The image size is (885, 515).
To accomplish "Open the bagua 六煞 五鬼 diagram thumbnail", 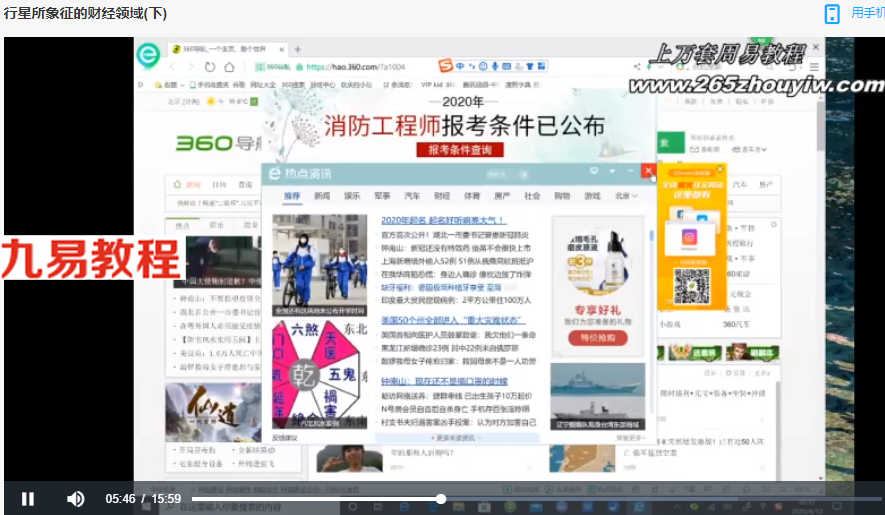I will click(319, 374).
